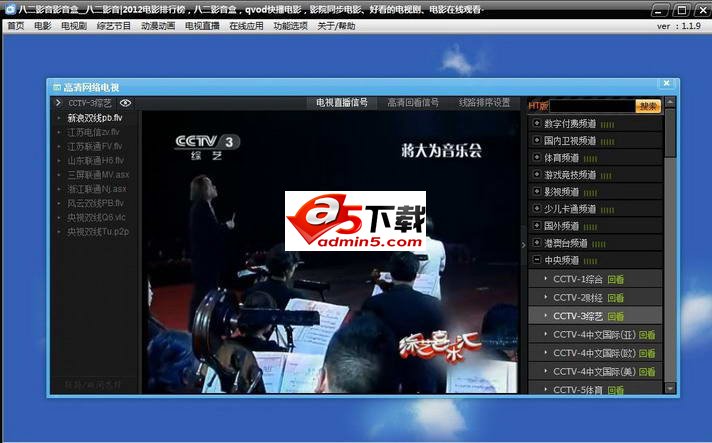Switch to the 高清回看信号 tab
The height and width of the screenshot is (443, 712).
tap(413, 103)
